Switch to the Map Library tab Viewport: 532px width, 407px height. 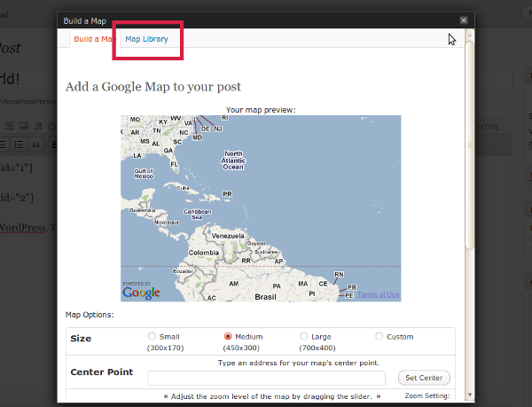pyautogui.click(x=146, y=39)
